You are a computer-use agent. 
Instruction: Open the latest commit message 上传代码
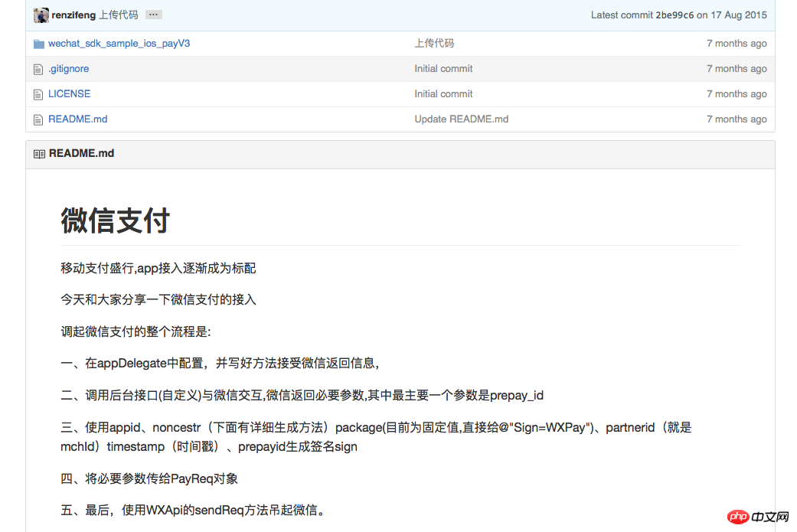point(119,15)
